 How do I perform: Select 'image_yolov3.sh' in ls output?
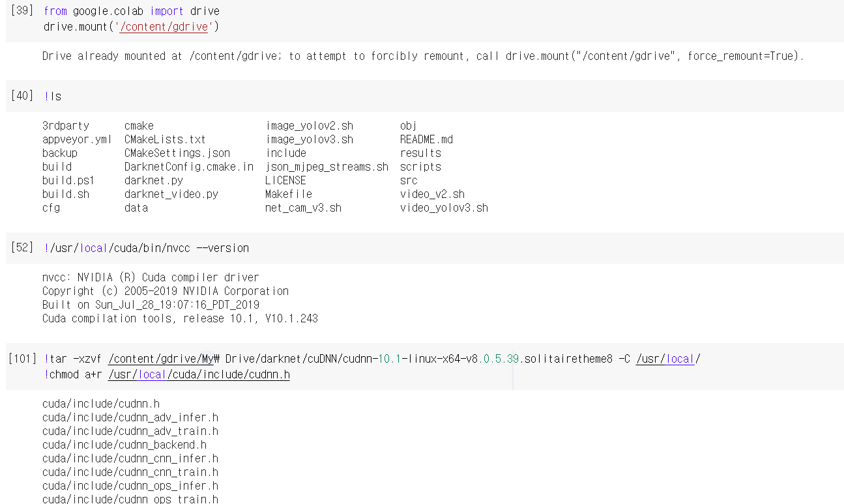(x=310, y=139)
